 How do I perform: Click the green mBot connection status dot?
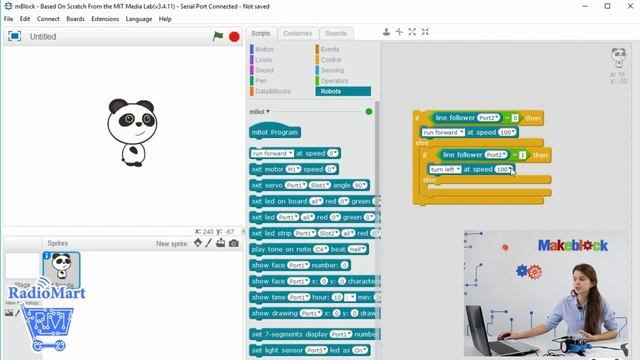(x=369, y=111)
